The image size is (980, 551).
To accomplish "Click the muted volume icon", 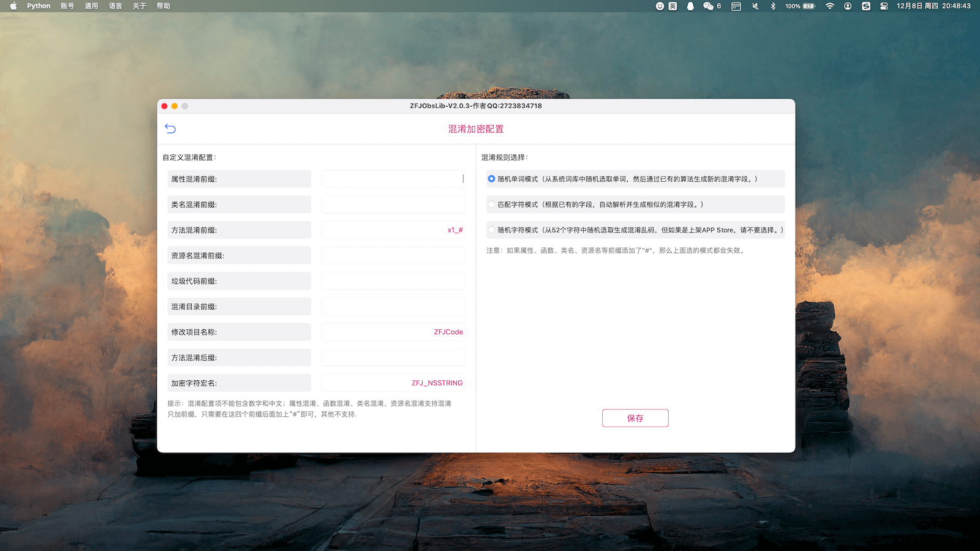I will pos(755,6).
